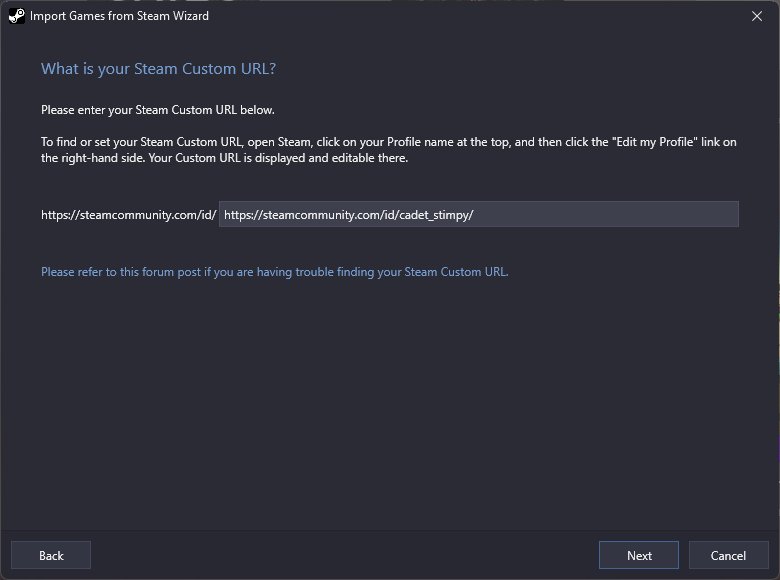Click the "What is your Steam Custom URL?" heading
Image resolution: width=780 pixels, height=580 pixels.
[x=158, y=69]
